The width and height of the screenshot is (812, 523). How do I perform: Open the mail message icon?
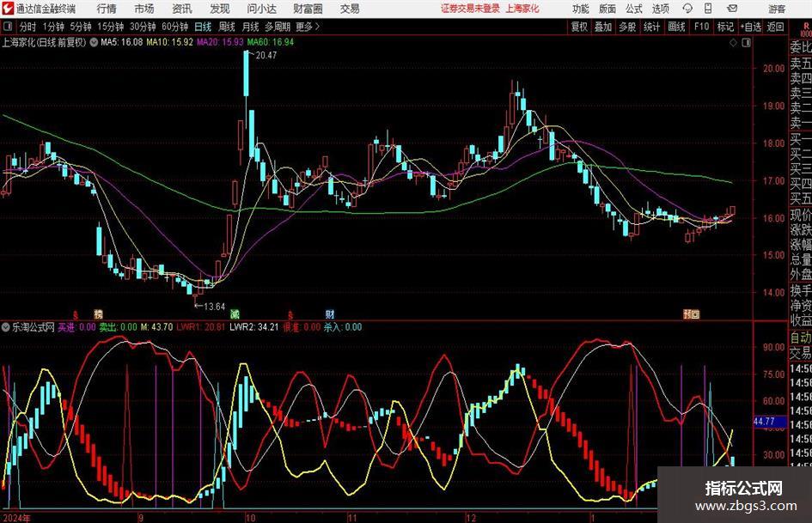pos(732,9)
